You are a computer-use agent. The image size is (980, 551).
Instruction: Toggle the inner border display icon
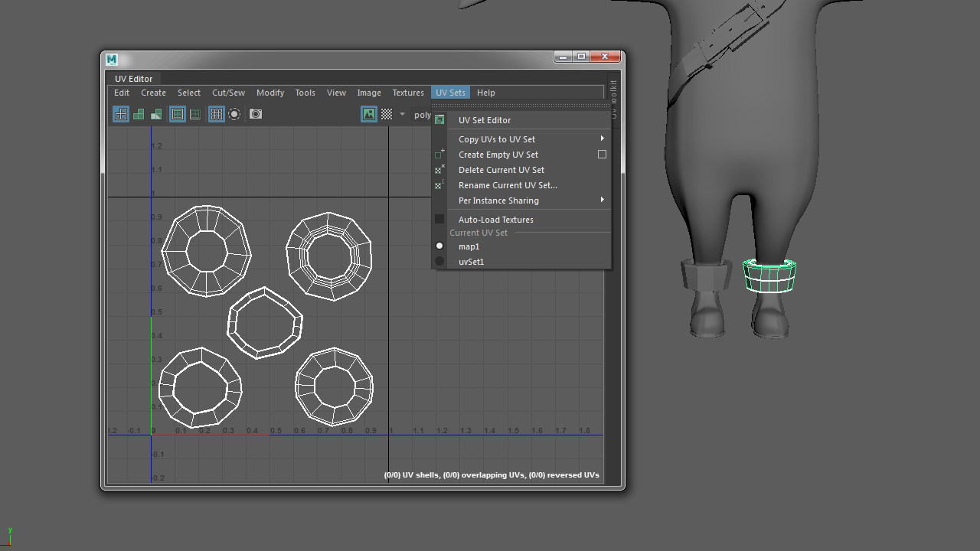tap(195, 114)
